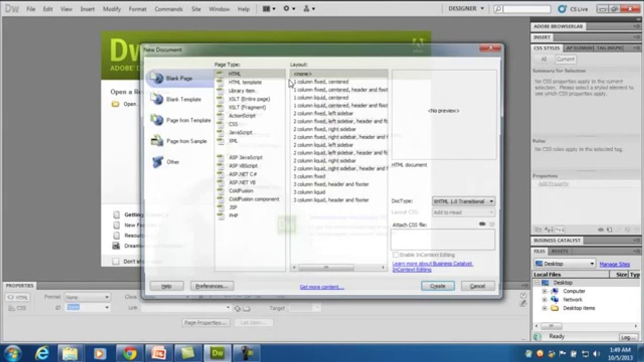Expand the Network node in Files

pos(544,300)
